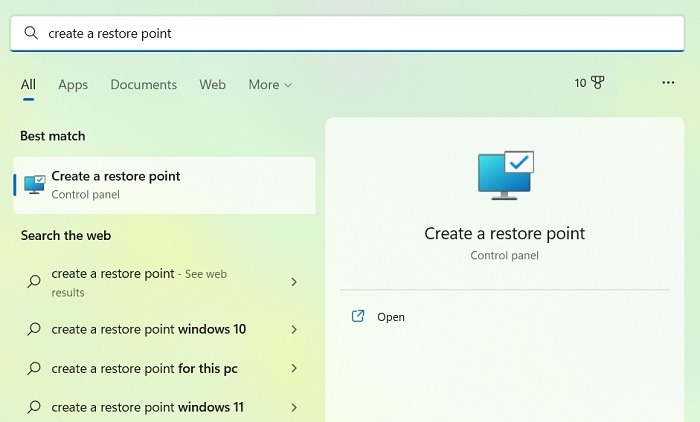Screen dimensions: 700x422
Task: Click the rewards points number 10
Action: tap(580, 83)
